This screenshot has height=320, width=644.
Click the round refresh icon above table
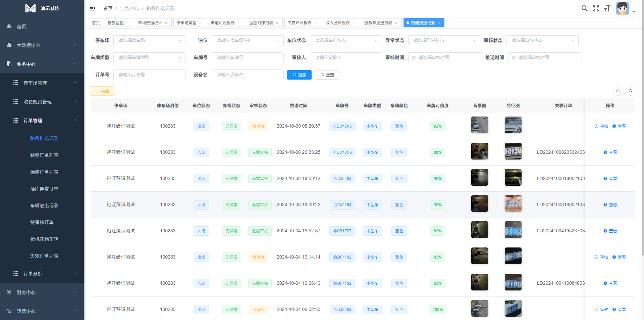pos(630,91)
